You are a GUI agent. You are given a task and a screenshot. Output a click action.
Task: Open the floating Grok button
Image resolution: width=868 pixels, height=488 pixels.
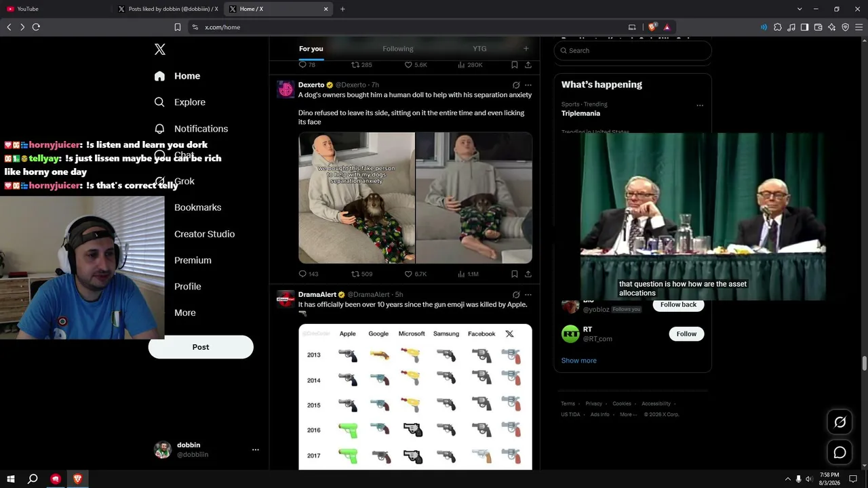(840, 423)
